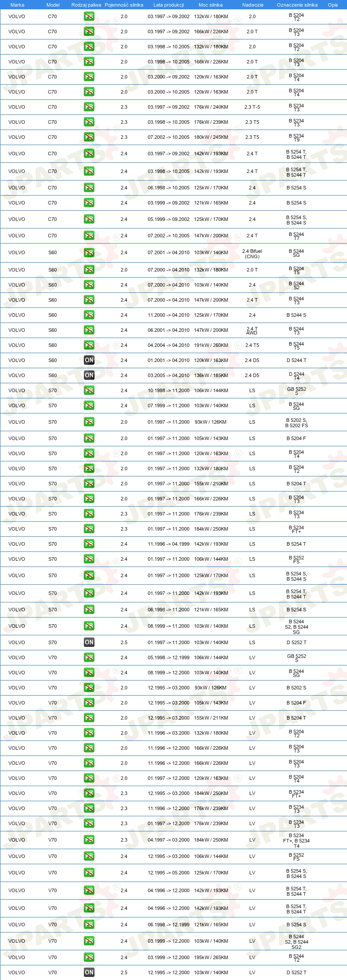Click diesel ON icon in S70 2.5 row

(89, 642)
